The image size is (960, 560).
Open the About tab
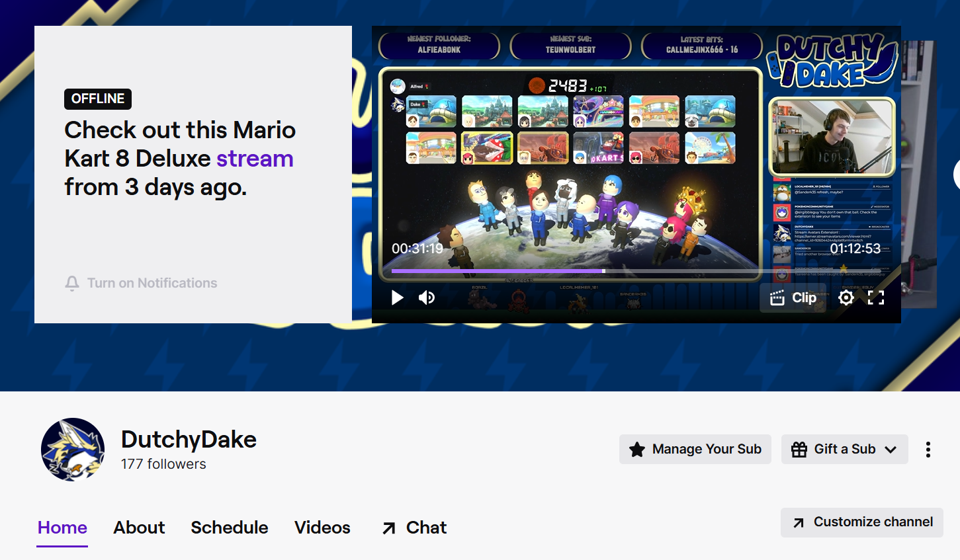(139, 528)
